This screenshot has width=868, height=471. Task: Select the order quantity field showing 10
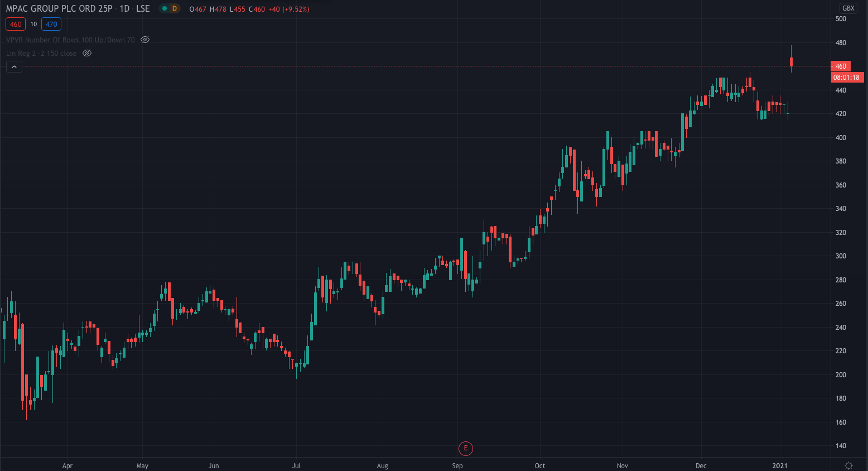[33, 24]
